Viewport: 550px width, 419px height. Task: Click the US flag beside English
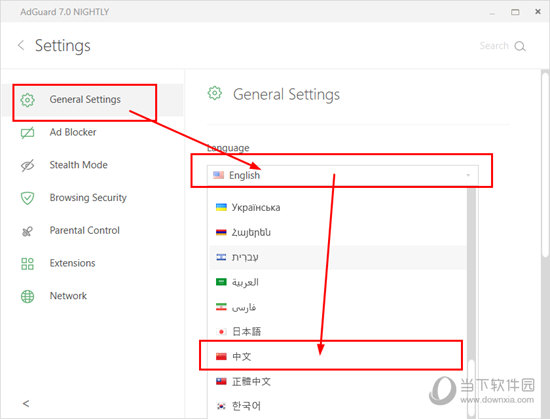pos(218,175)
